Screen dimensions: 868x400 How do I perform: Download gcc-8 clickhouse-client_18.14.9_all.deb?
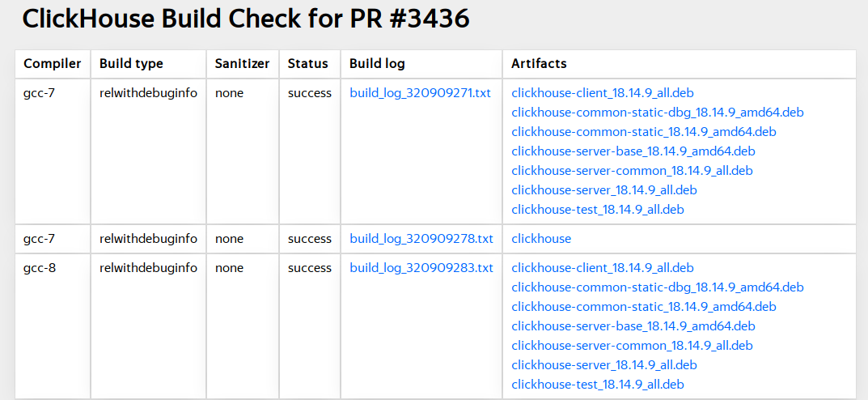click(x=602, y=268)
